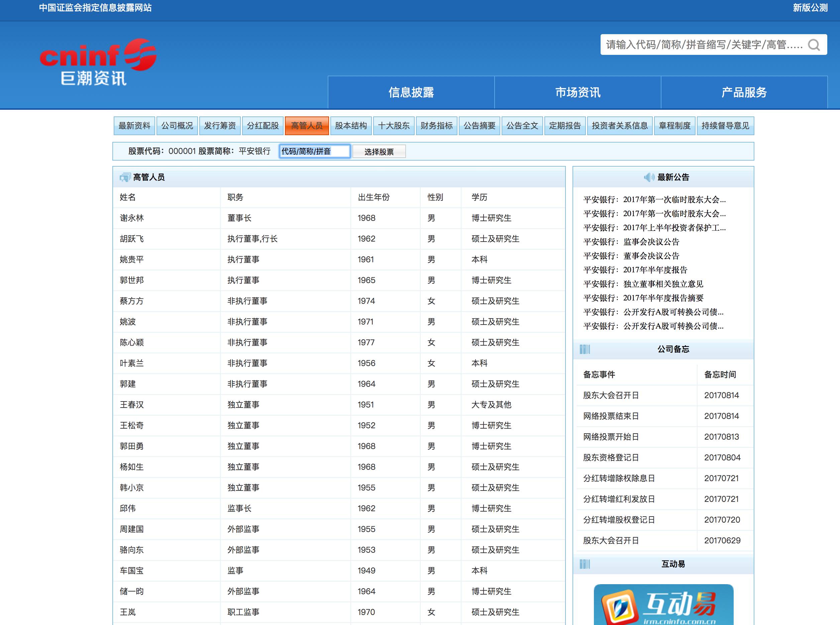This screenshot has height=625, width=840.
Task: Focus the 代码/简称/拼音 stock input field
Action: [x=315, y=151]
